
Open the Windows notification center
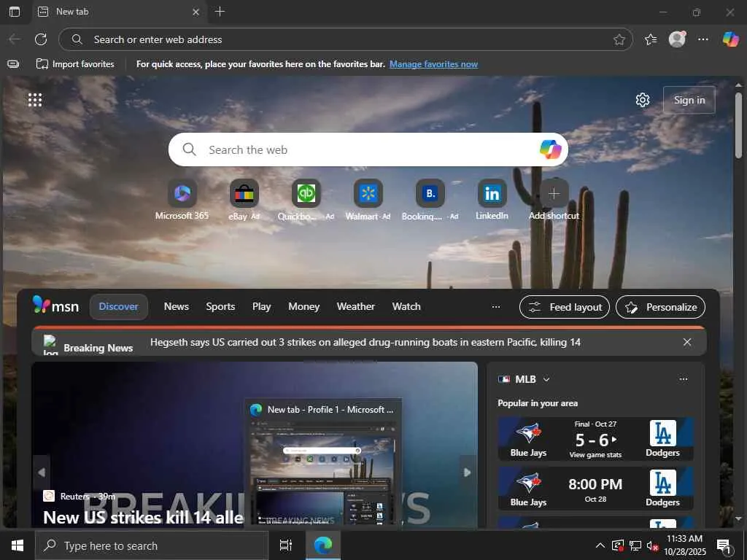pyautogui.click(x=724, y=545)
